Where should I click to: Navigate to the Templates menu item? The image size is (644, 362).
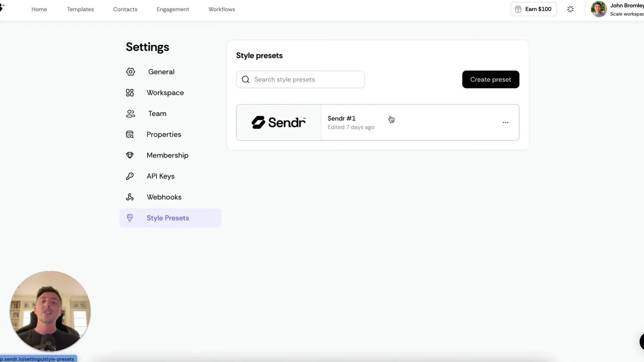[80, 9]
